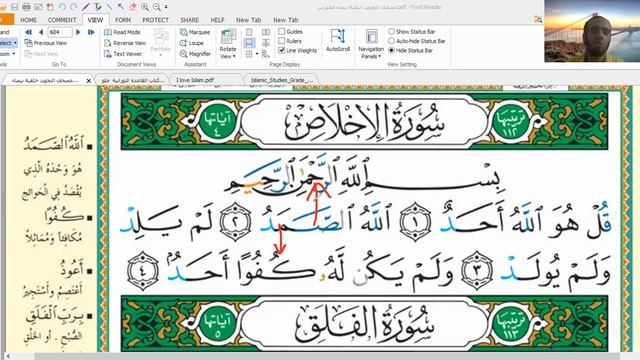Click the page number field showing 604
The image size is (640, 360).
60,32
